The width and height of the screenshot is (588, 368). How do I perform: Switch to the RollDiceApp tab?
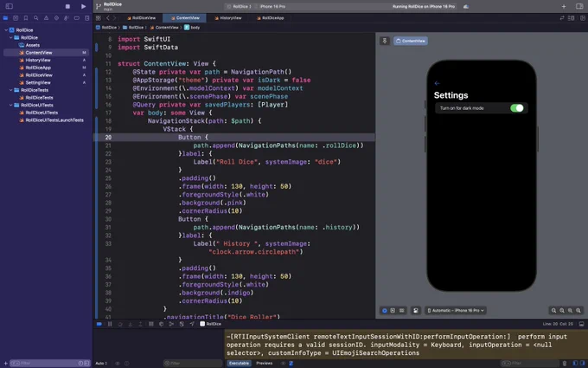point(270,17)
